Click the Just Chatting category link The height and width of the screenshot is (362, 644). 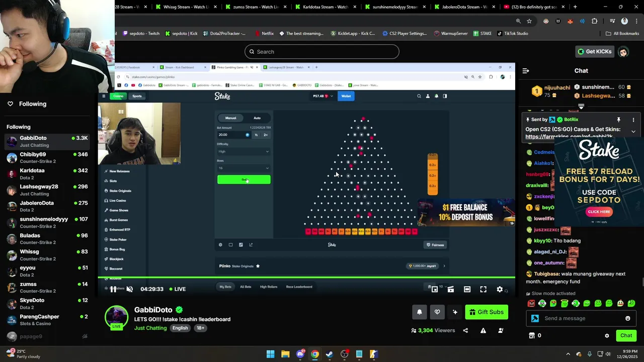click(x=150, y=328)
